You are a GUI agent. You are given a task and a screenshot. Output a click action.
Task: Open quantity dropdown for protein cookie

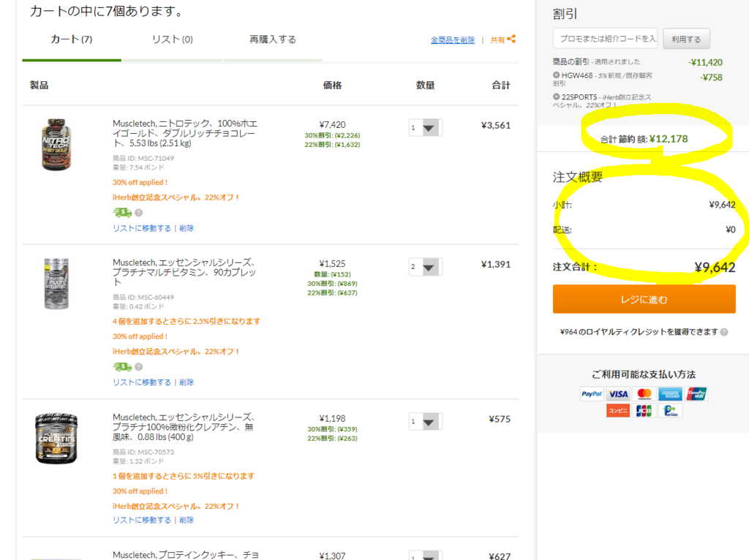pos(425,555)
